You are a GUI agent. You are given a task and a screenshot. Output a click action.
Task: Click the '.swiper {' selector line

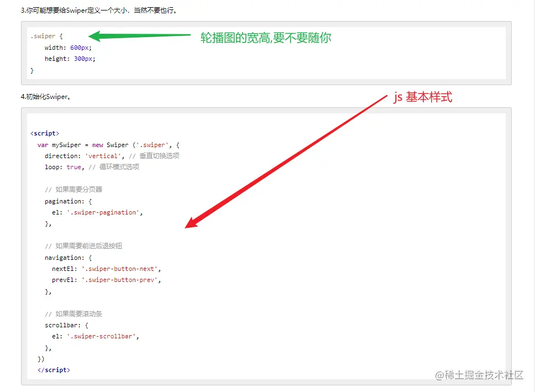(x=47, y=36)
